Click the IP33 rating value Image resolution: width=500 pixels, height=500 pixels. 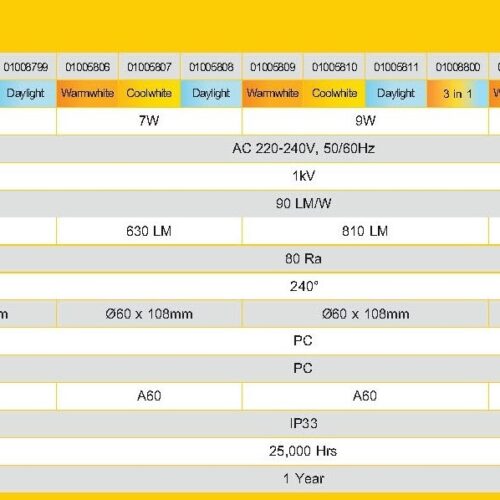(303, 423)
